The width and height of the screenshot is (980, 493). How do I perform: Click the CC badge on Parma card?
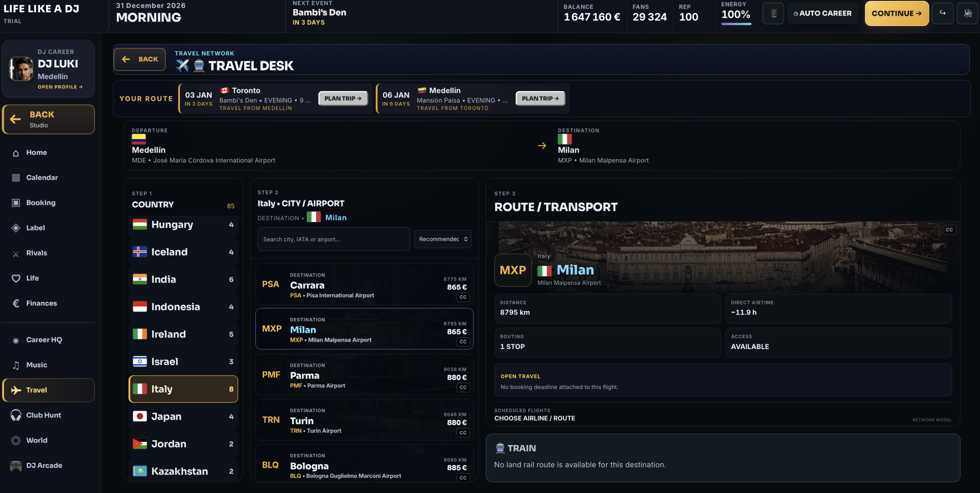click(463, 387)
